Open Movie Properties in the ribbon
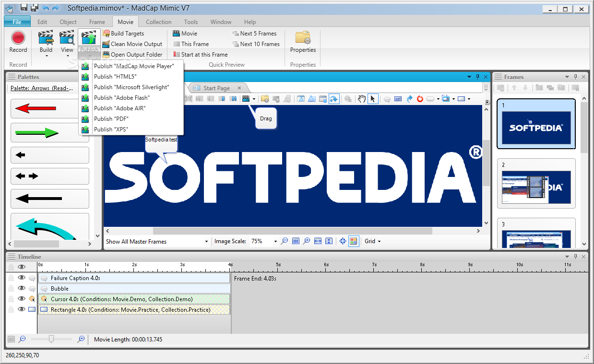Image resolution: width=594 pixels, height=364 pixels. pos(303,42)
